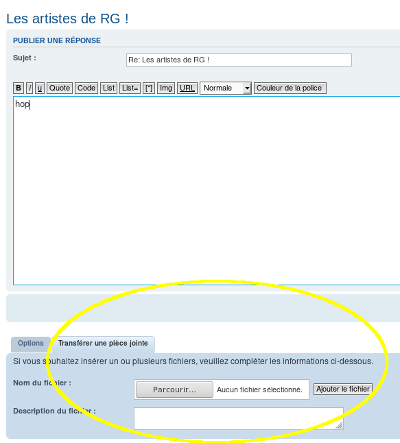The image size is (400, 443).
Task: Apply italic formatting with i button
Action: [29, 88]
